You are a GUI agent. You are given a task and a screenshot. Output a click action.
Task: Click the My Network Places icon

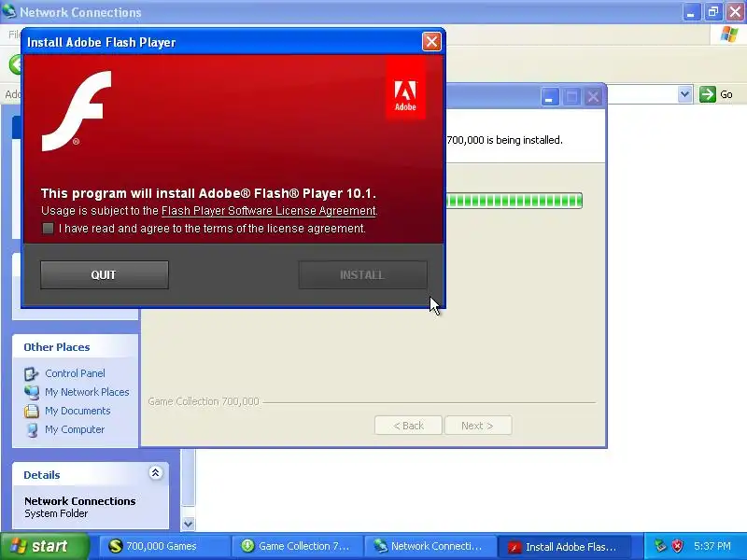pyautogui.click(x=32, y=392)
